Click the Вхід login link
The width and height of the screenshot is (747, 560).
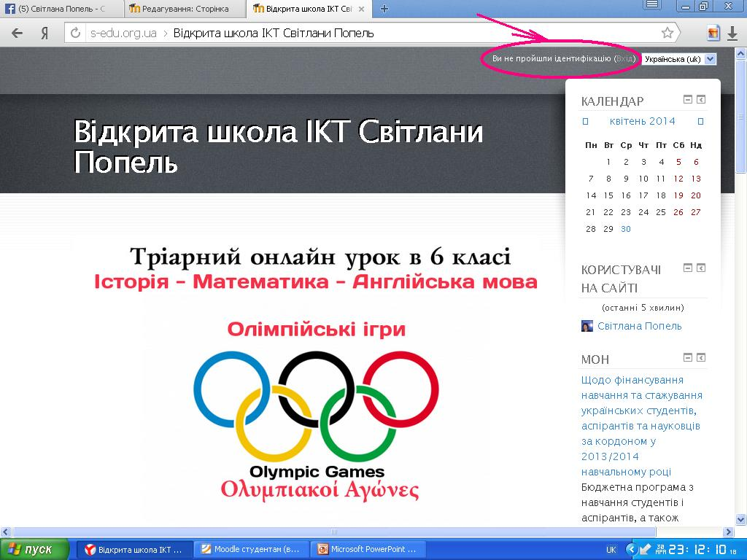click(624, 58)
